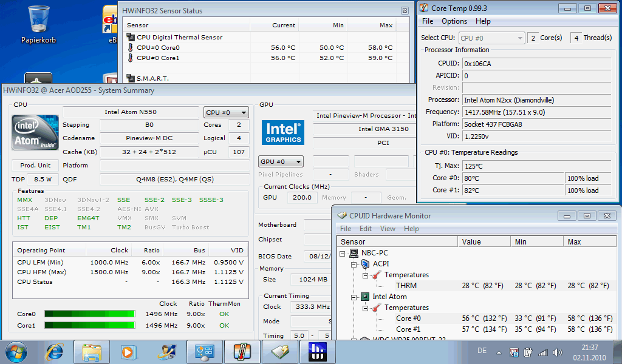Open the CPU #0 selector in HWiNFO32
Viewport: 622px width, 364px height.
226,112
